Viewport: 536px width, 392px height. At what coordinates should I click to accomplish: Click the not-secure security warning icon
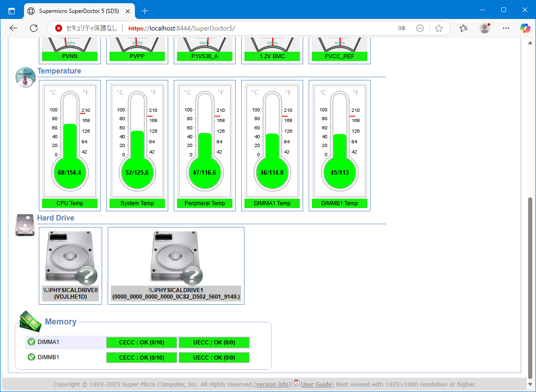pos(59,28)
